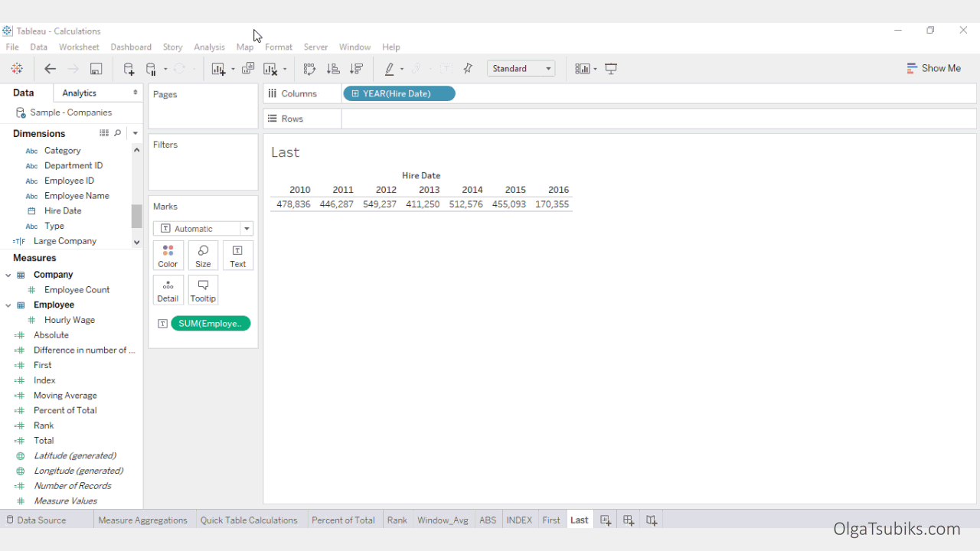
Task: Open the Format menu
Action: (279, 47)
